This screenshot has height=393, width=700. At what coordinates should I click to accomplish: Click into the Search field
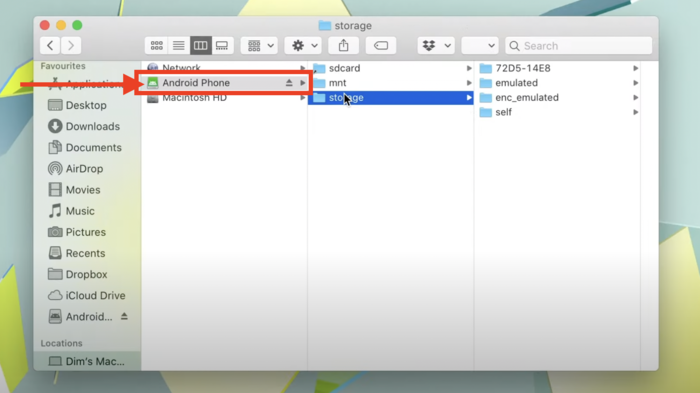[x=579, y=46]
